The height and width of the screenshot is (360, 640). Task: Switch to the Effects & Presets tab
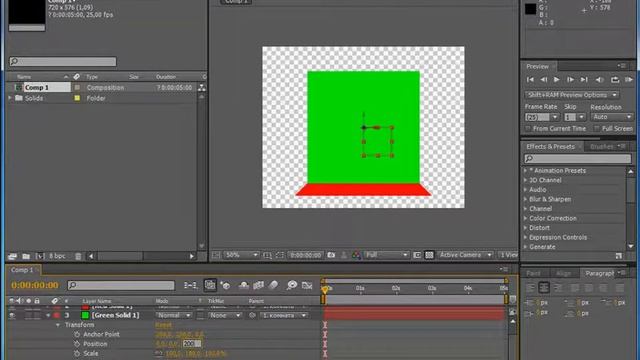(550, 147)
